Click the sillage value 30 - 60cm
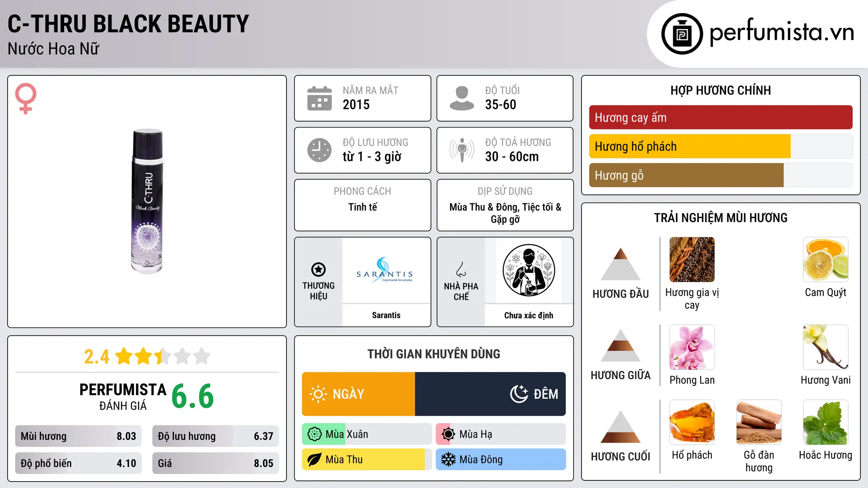Image resolution: width=868 pixels, height=488 pixels. pos(512,157)
